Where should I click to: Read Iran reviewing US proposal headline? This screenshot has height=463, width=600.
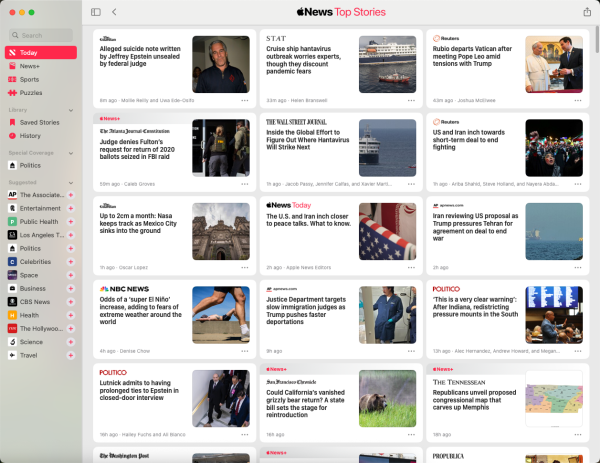[x=475, y=227]
